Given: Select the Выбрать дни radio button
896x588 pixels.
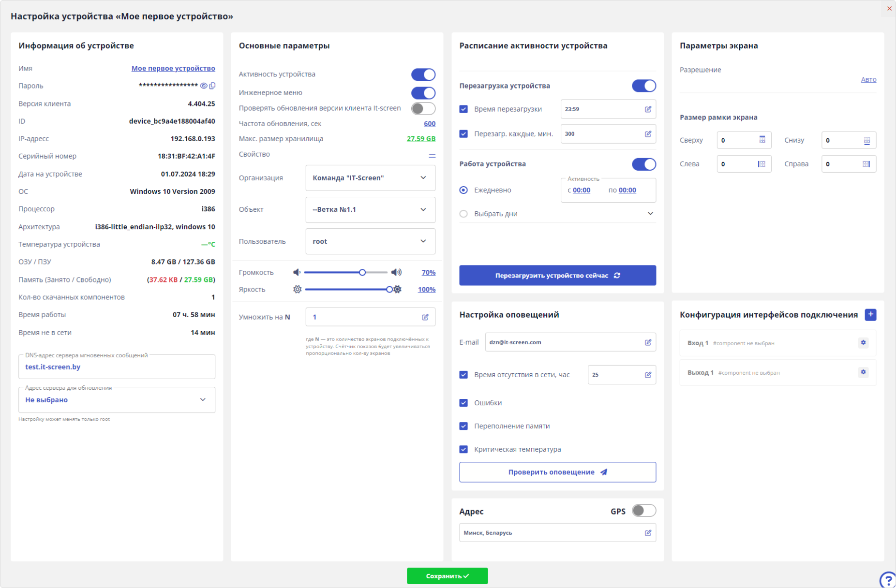Looking at the screenshot, I should pyautogui.click(x=463, y=214).
